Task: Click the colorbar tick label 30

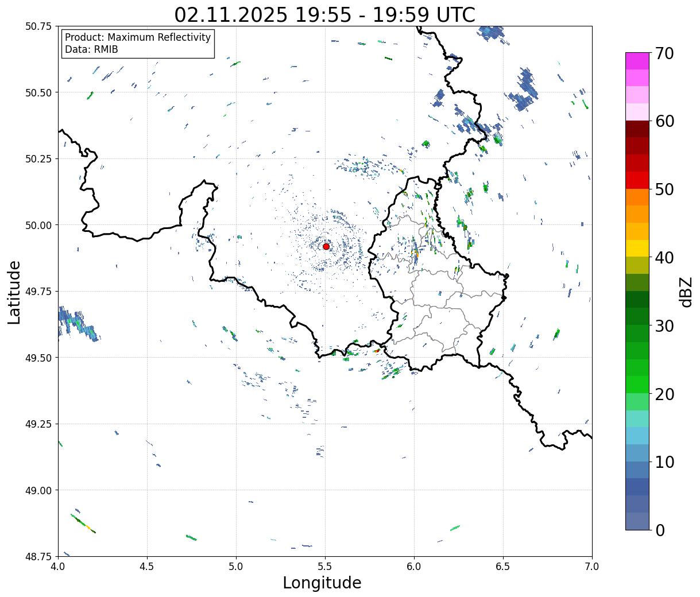Action: [664, 326]
